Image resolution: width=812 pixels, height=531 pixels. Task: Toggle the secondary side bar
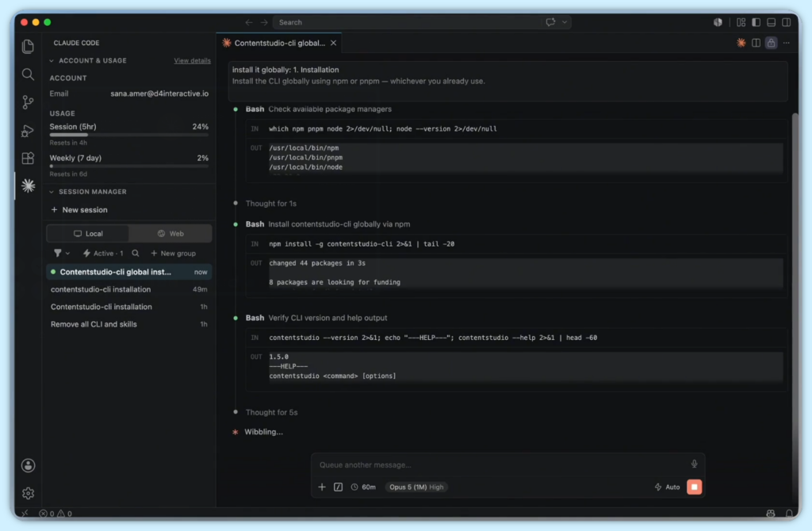point(786,22)
